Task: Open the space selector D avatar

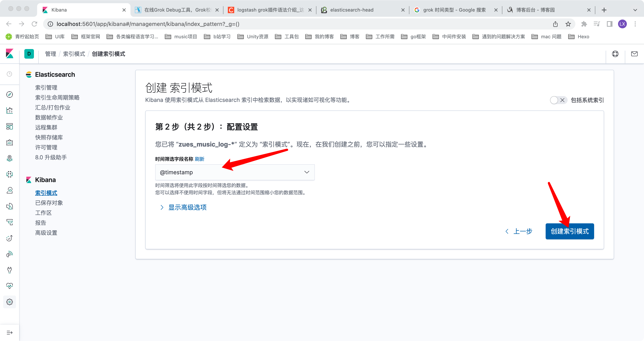Action: [29, 54]
